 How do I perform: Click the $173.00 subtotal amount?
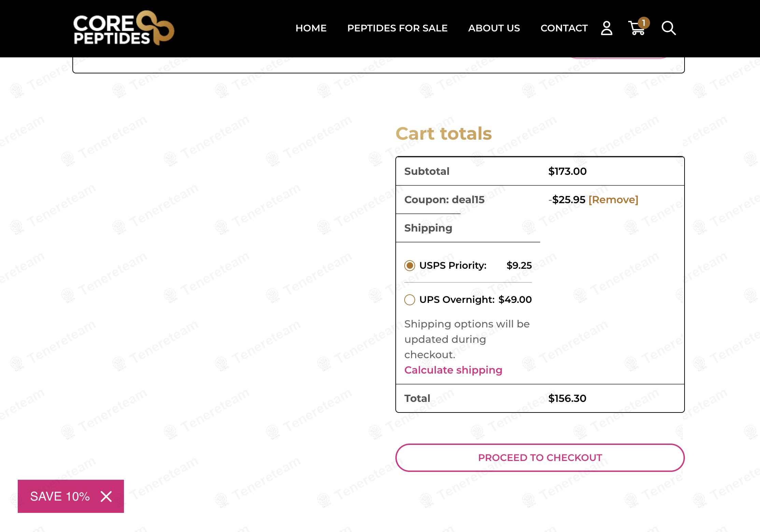[x=567, y=171]
